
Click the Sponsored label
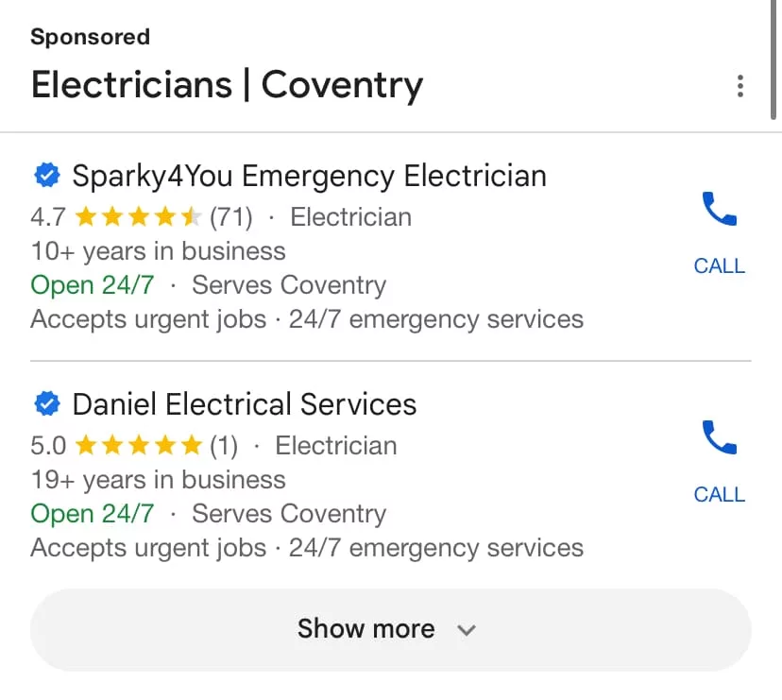tap(91, 37)
